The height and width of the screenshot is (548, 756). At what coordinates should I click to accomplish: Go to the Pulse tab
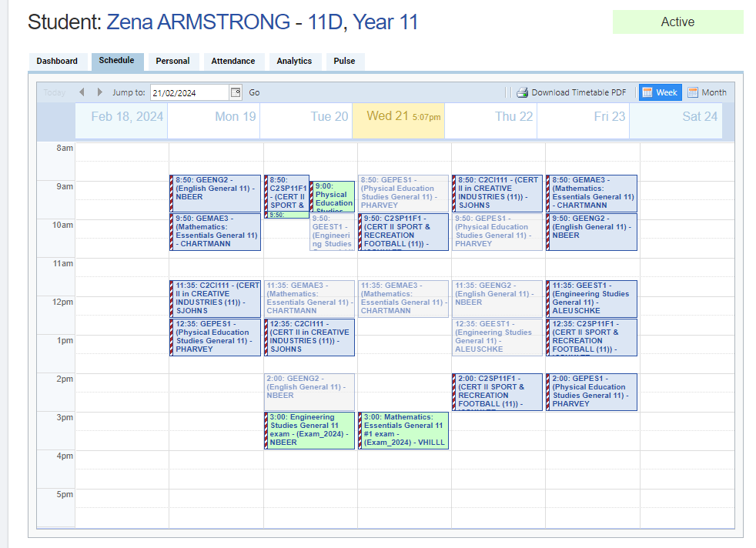344,62
